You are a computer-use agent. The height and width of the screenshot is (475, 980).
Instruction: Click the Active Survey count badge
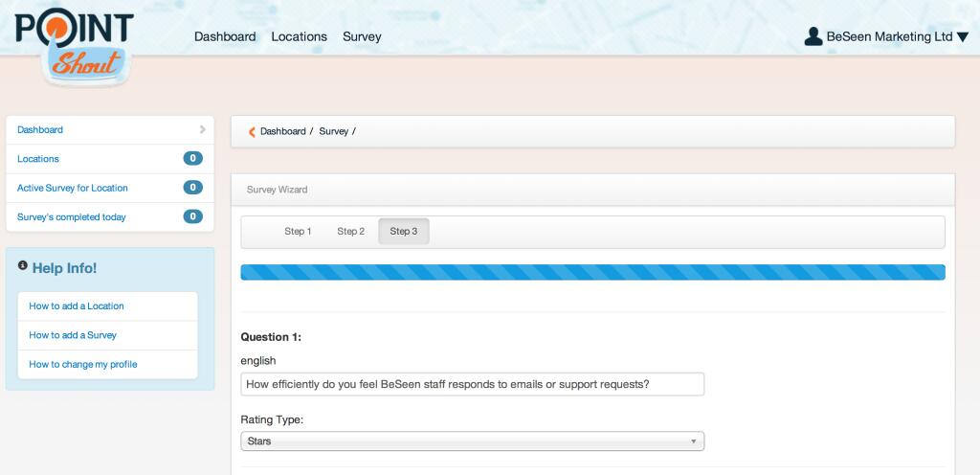[x=192, y=188]
